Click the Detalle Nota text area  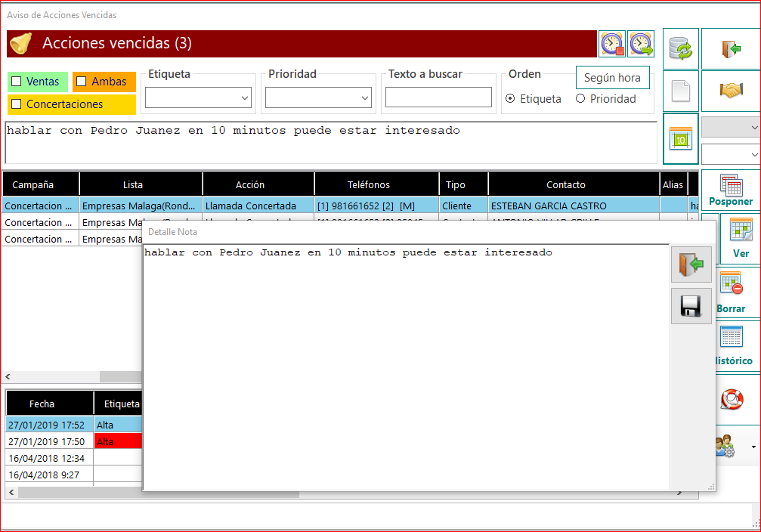pyautogui.click(x=407, y=367)
